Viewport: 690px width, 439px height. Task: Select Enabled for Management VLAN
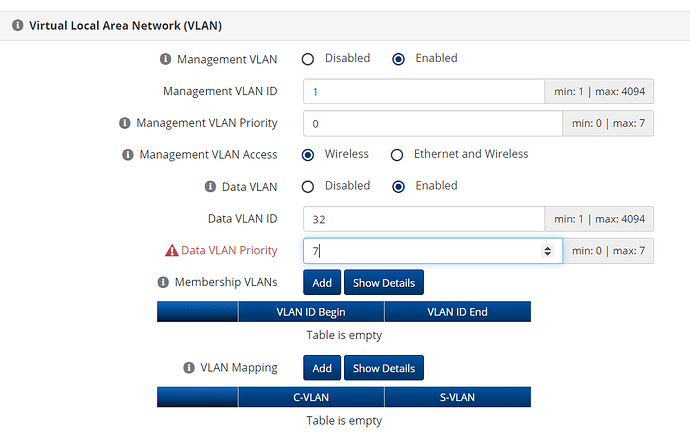pyautogui.click(x=399, y=59)
